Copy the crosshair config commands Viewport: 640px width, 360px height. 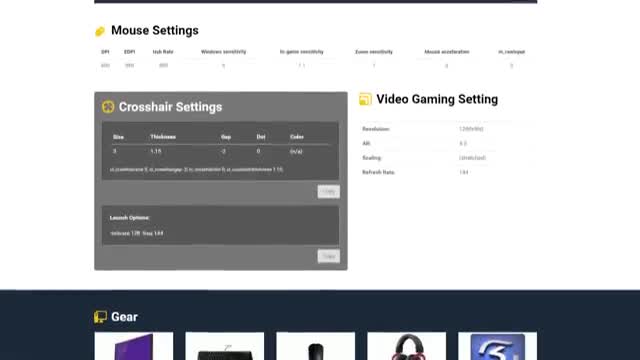(x=329, y=191)
